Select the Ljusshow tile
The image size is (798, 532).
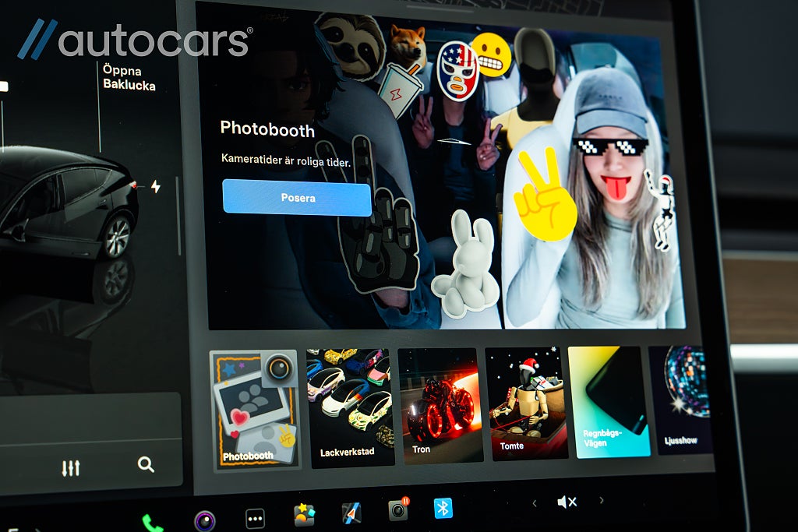tap(680, 399)
